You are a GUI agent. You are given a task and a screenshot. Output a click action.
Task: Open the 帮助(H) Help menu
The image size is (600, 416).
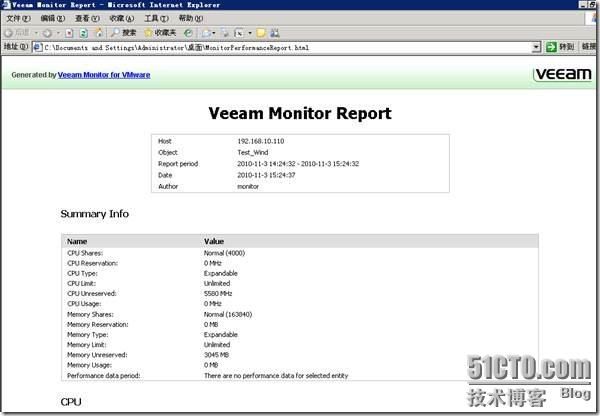click(191, 18)
